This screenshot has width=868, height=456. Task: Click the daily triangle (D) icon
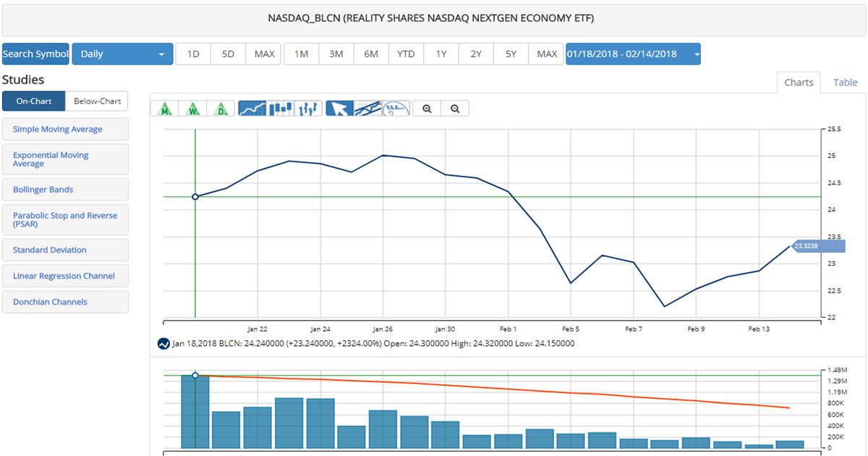click(x=220, y=109)
